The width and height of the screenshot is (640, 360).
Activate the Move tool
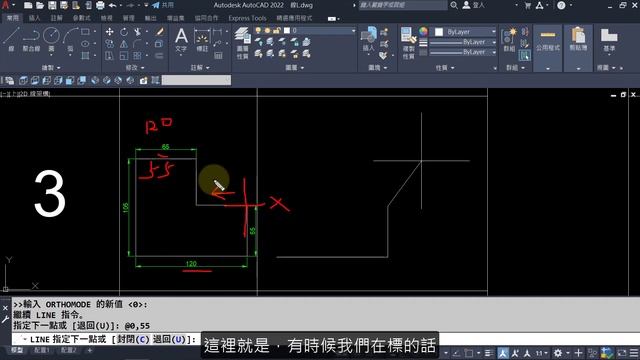pos(109,31)
